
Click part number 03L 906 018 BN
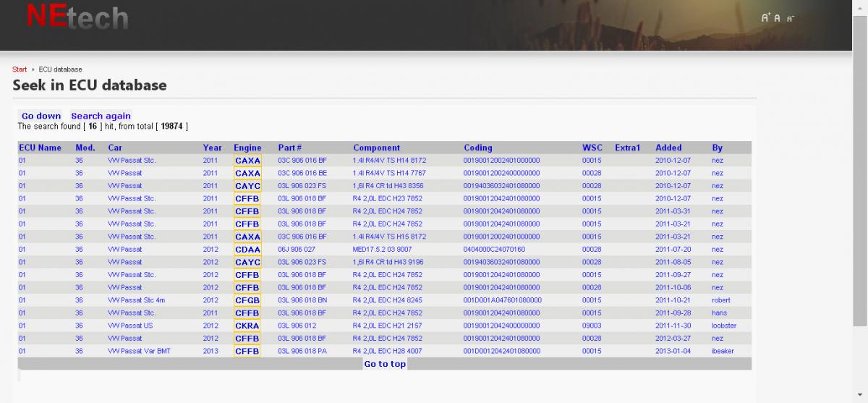pyautogui.click(x=302, y=300)
